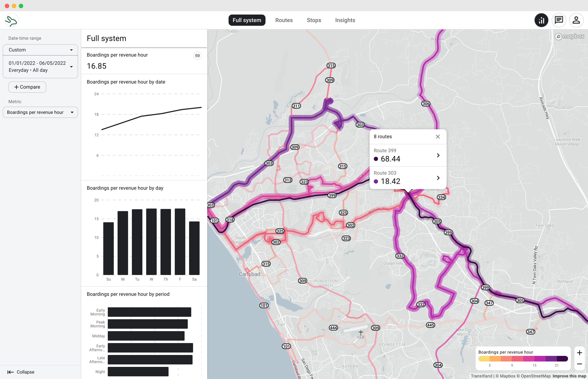Expand Route 303 details chevron
588x379 pixels.
pyautogui.click(x=438, y=178)
